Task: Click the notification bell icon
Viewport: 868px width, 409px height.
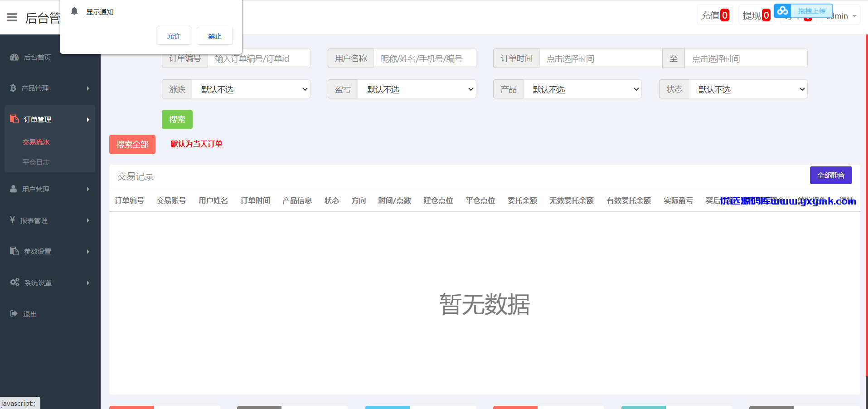Action: tap(74, 11)
